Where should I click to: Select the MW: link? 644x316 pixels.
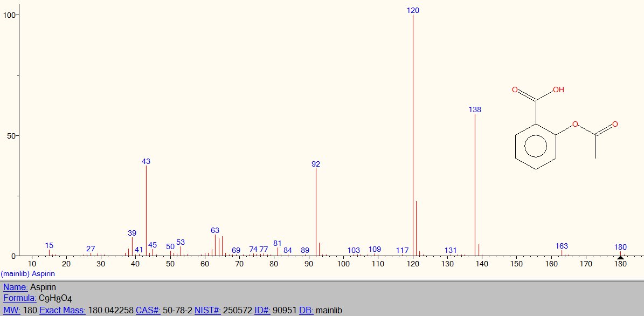[x=12, y=310]
